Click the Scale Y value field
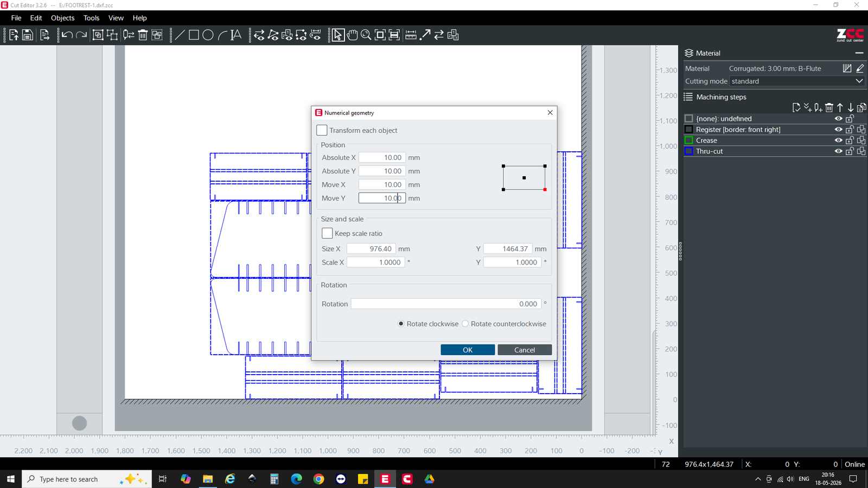 512,262
